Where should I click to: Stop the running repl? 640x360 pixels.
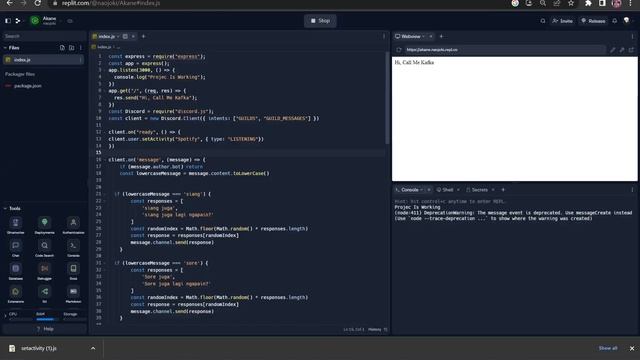coord(320,21)
